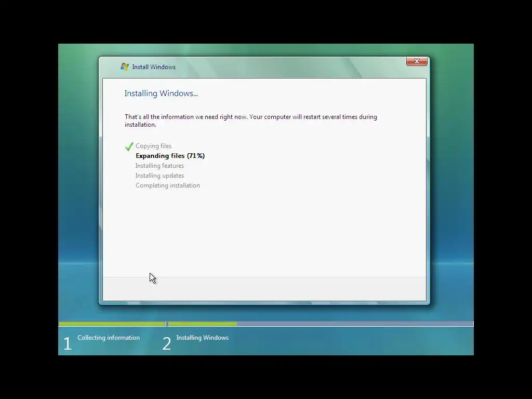
Task: Select the 'Copying files' step
Action: coord(153,146)
